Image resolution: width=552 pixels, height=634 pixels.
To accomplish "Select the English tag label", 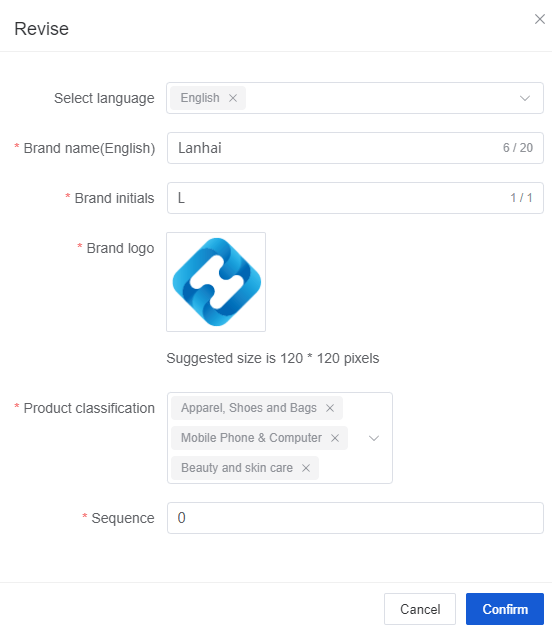I will [200, 98].
